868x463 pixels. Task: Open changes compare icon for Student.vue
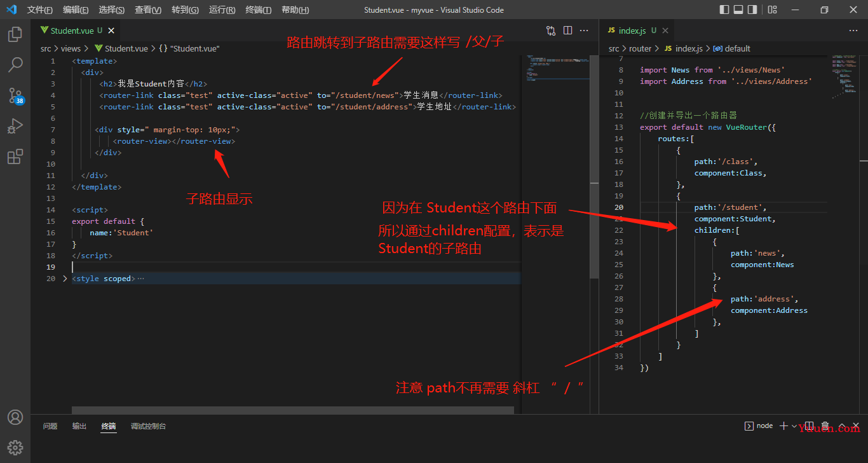[x=551, y=31]
